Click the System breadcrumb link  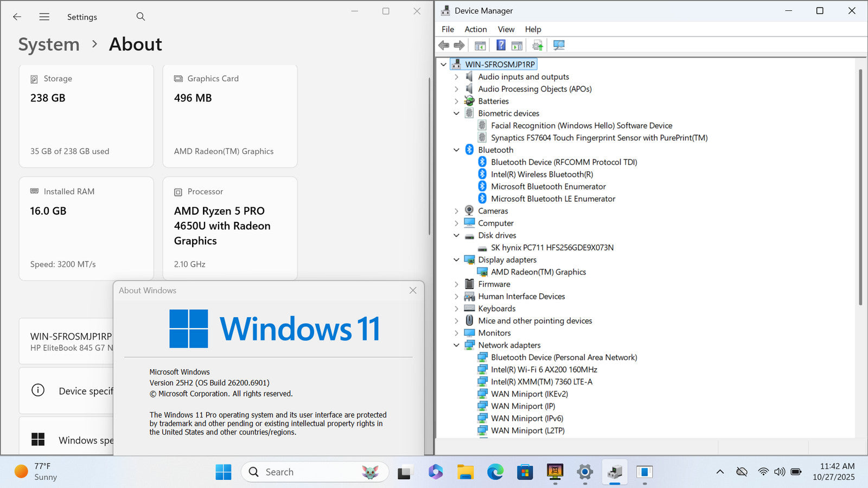click(49, 44)
